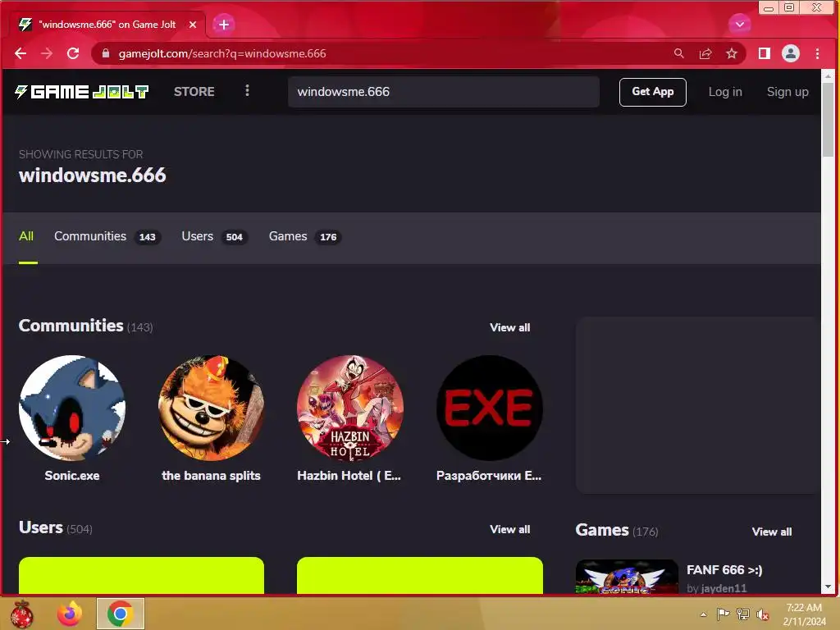Open the network tray icon
Image resolution: width=840 pixels, height=630 pixels.
743,614
